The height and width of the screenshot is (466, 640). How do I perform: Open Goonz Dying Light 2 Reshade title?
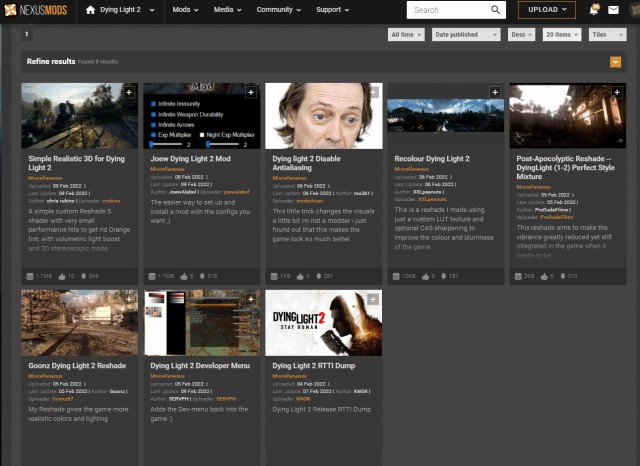tap(77, 366)
